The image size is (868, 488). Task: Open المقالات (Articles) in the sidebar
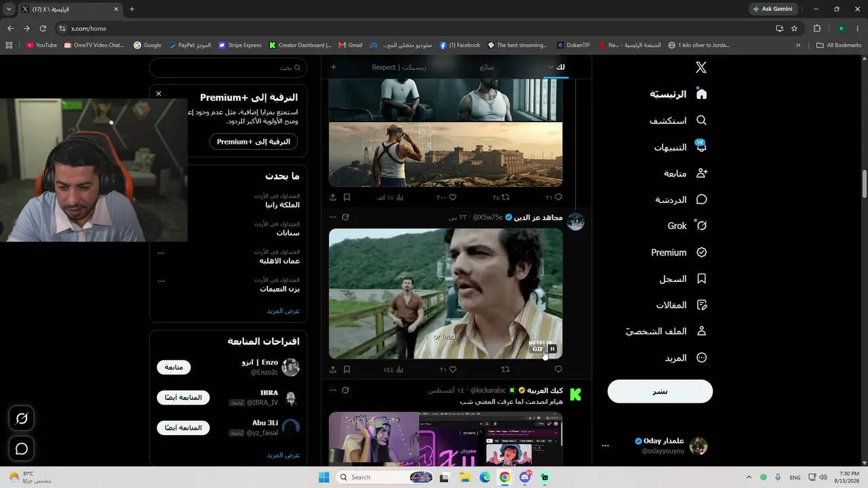[x=682, y=305]
